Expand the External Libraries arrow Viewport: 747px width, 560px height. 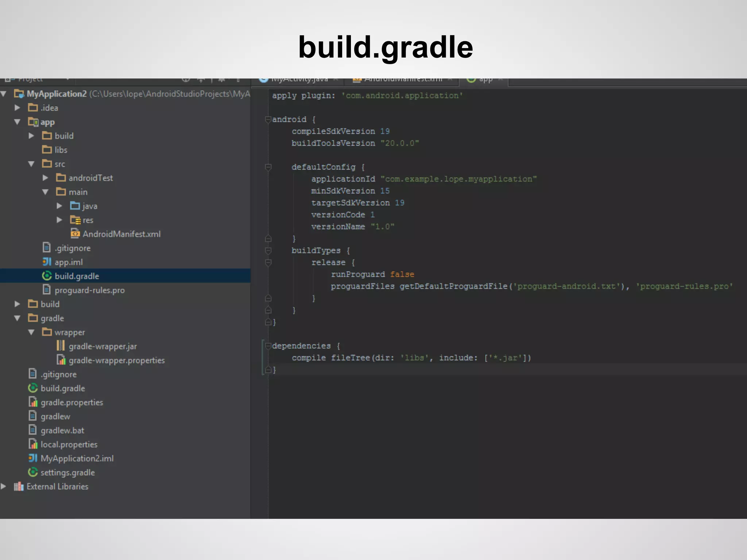click(x=3, y=486)
